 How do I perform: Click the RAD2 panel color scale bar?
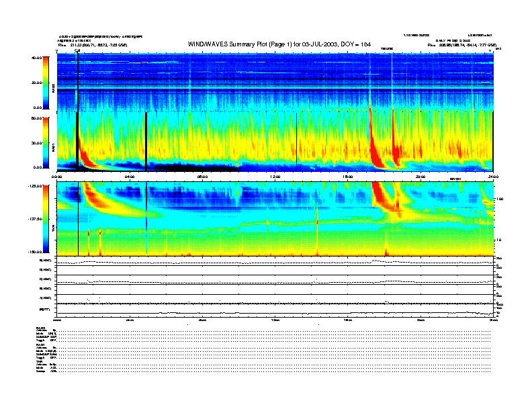46,83
